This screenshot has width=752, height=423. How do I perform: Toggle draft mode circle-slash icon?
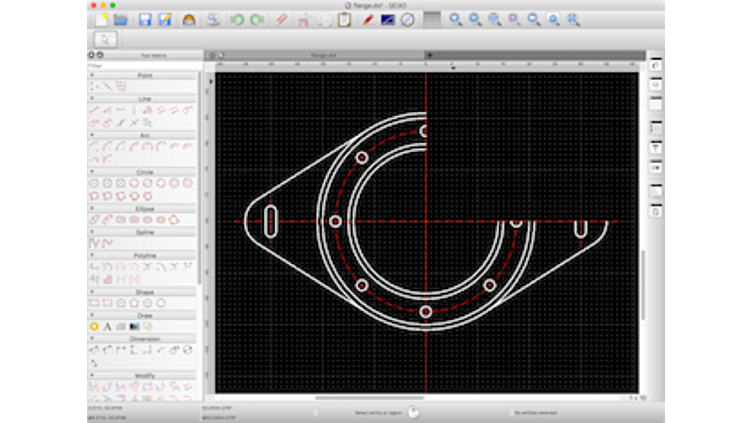[408, 19]
